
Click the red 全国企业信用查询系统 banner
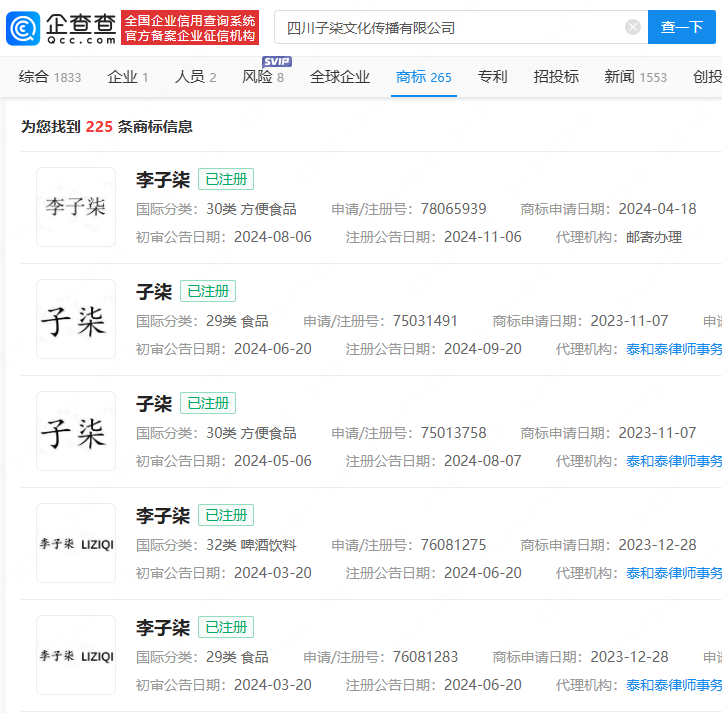[x=190, y=28]
